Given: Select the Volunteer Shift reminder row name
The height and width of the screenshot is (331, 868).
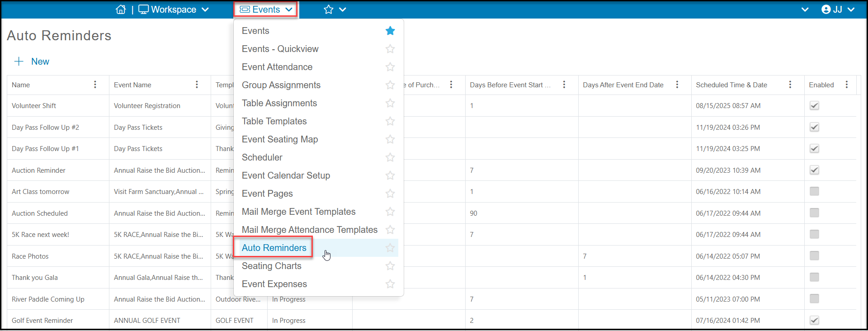Looking at the screenshot, I should (34, 106).
